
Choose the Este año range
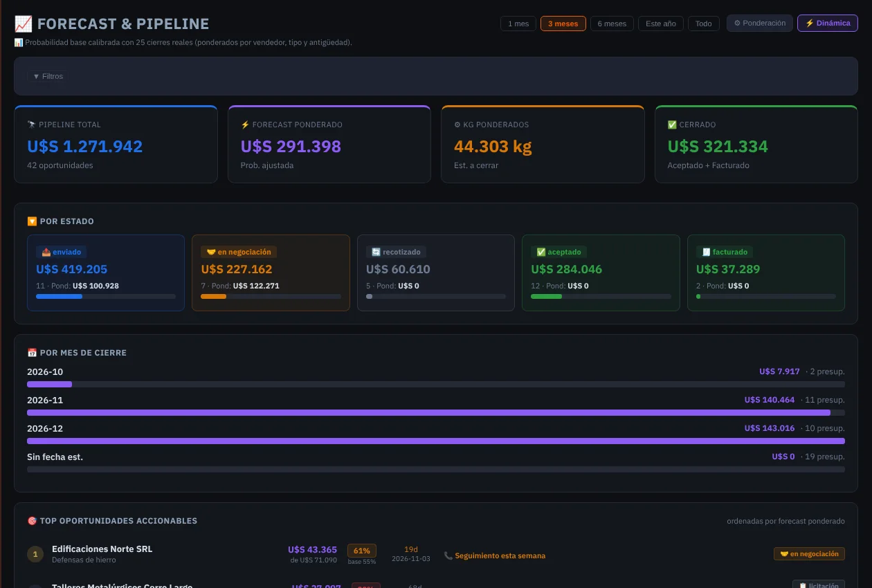pos(661,24)
